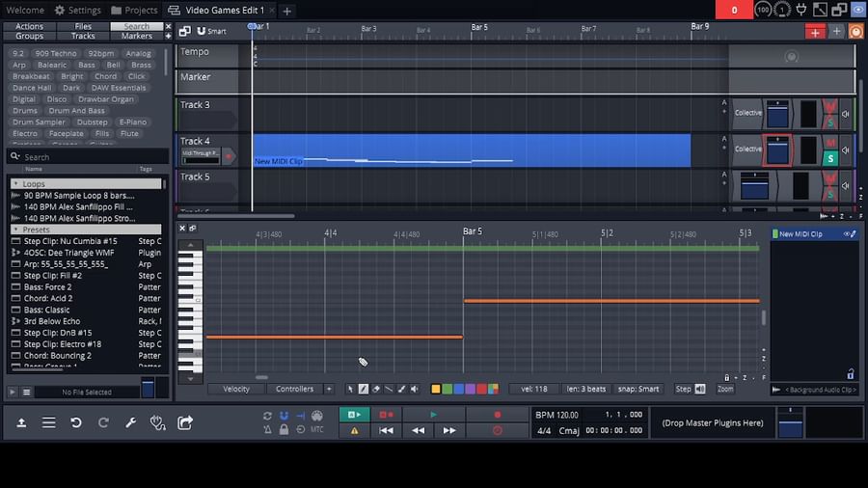This screenshot has height=488, width=868.
Task: Choose the green note color swatch
Action: (448, 389)
